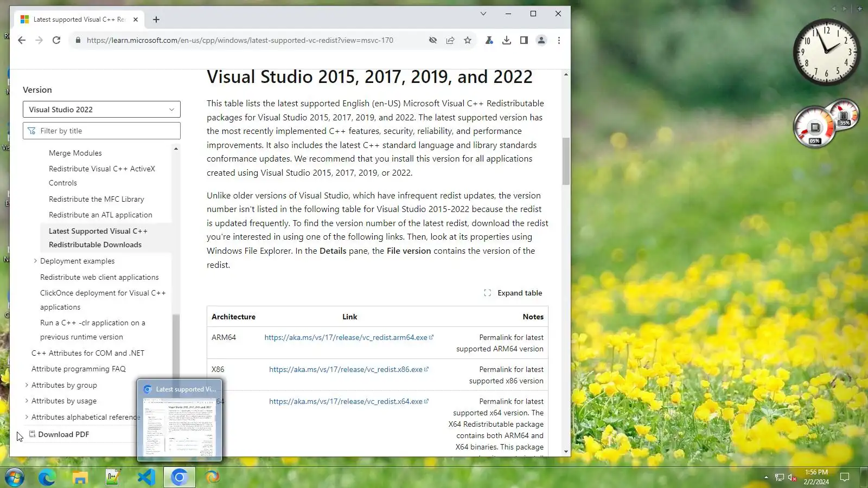Open File Explorer from the taskbar

(80, 477)
